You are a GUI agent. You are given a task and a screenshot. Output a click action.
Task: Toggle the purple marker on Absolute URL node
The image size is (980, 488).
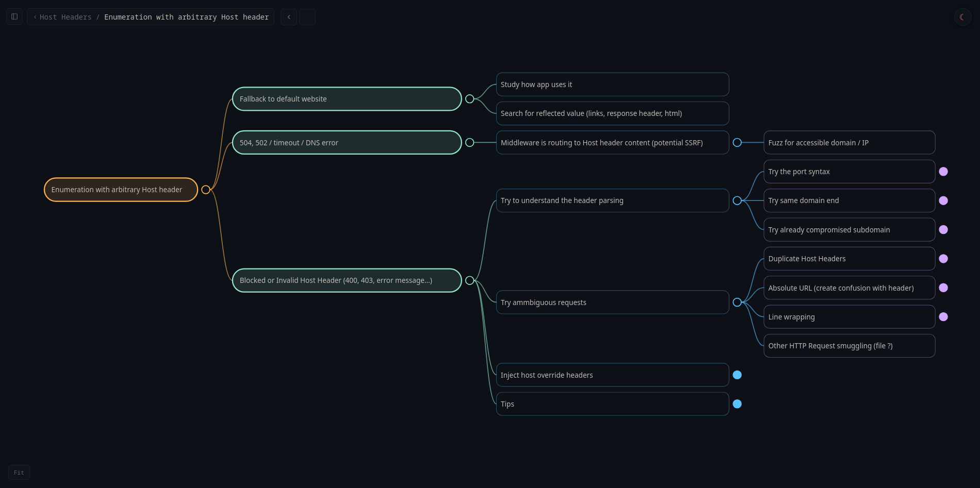click(x=943, y=288)
